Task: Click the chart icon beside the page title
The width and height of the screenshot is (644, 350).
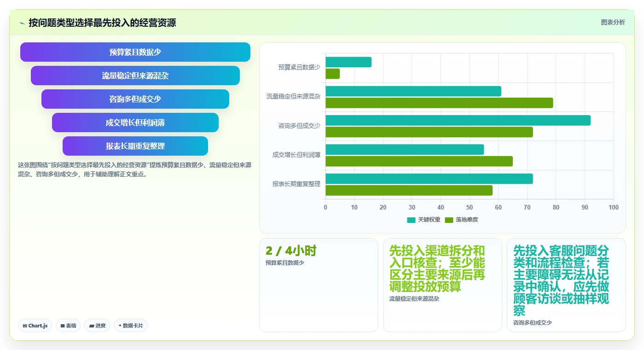Action: pyautogui.click(x=22, y=23)
